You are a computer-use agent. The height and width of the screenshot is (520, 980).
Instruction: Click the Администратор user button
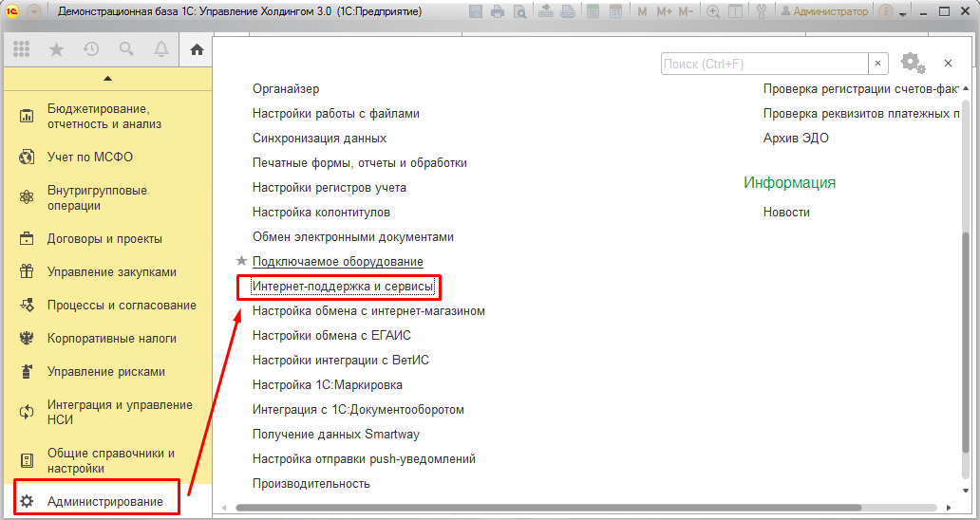pyautogui.click(x=824, y=11)
